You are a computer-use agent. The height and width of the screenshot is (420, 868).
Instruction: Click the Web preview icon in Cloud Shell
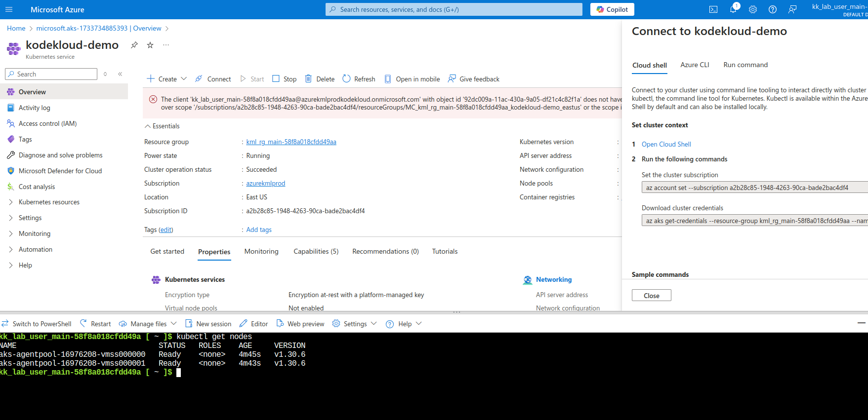(x=280, y=324)
